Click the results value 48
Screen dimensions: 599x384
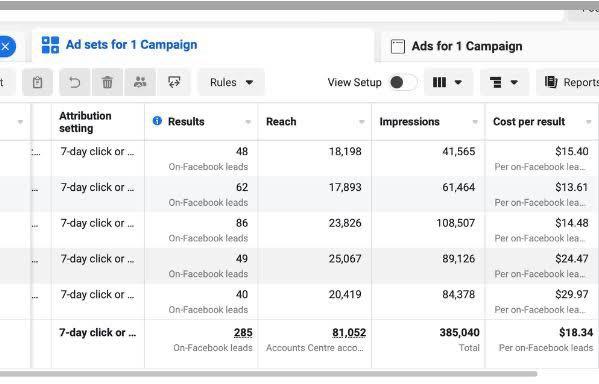click(242, 151)
